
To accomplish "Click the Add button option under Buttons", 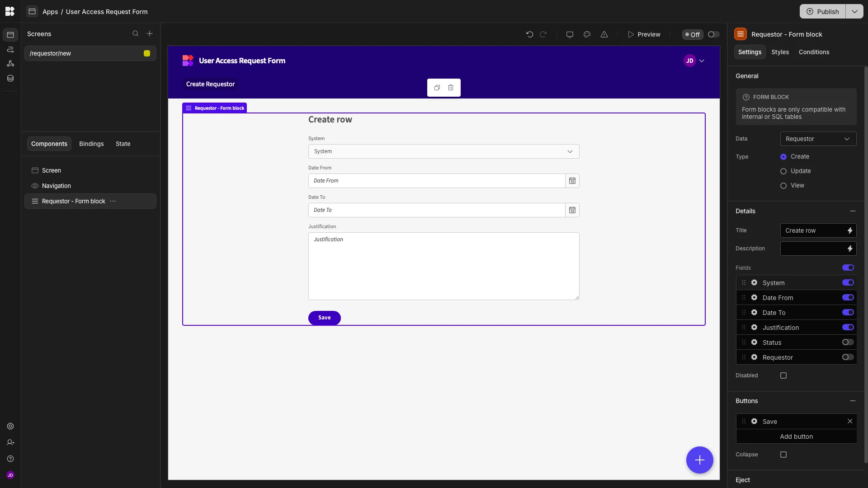I will click(797, 436).
